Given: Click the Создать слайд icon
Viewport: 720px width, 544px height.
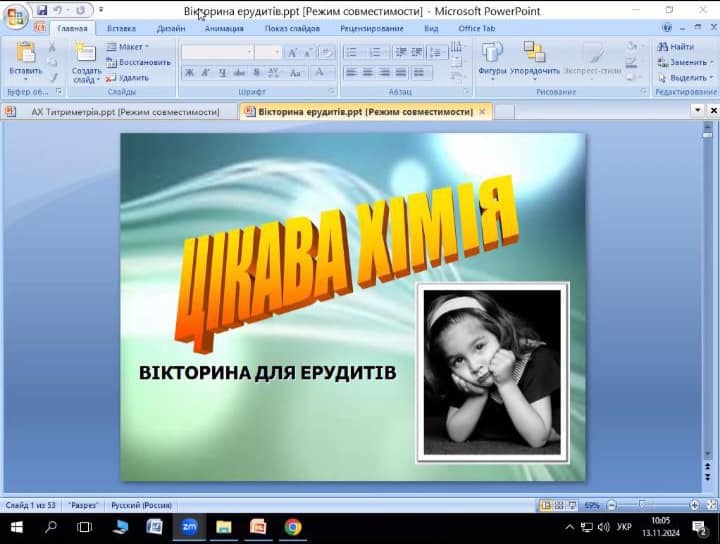Looking at the screenshot, I should click(86, 54).
